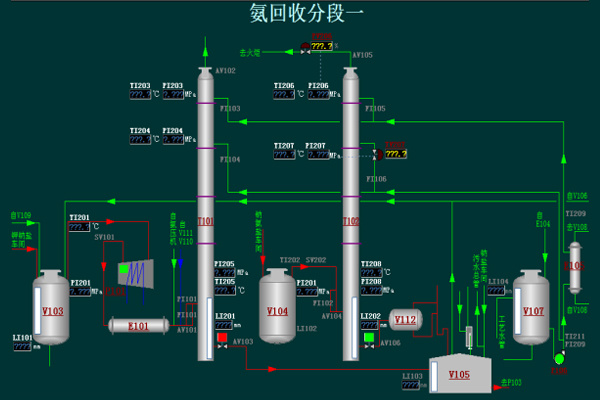Click the '氨回收分段一' page title
The width and height of the screenshot is (600, 400).
coord(306,13)
